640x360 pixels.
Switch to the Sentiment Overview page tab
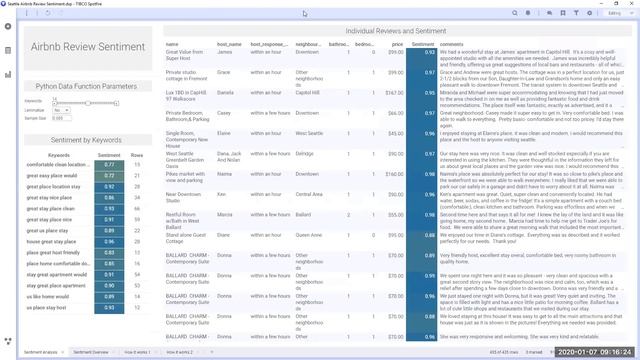tap(91, 352)
